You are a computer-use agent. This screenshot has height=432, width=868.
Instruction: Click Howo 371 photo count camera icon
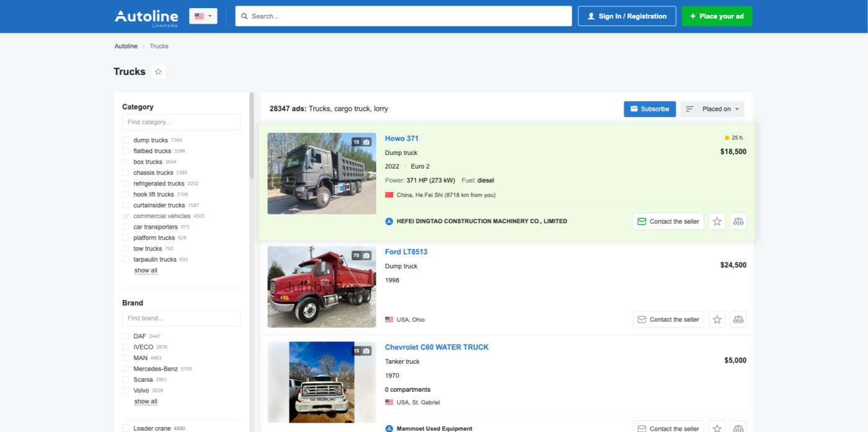366,142
